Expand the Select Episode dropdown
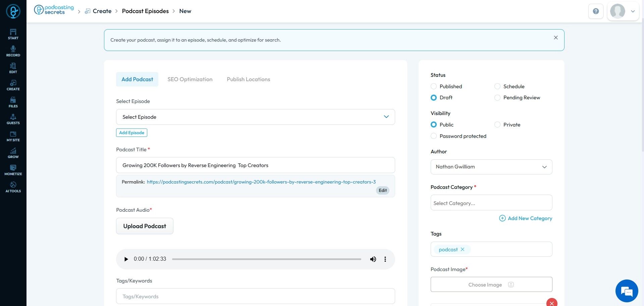Screen dimensions: 644x306 255,117
